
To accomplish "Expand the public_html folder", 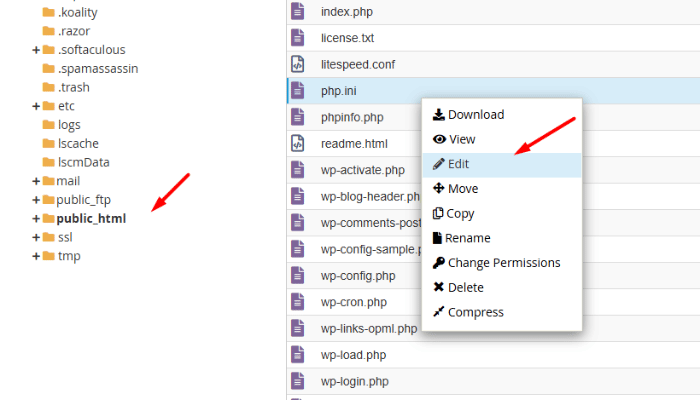I will tap(36, 219).
